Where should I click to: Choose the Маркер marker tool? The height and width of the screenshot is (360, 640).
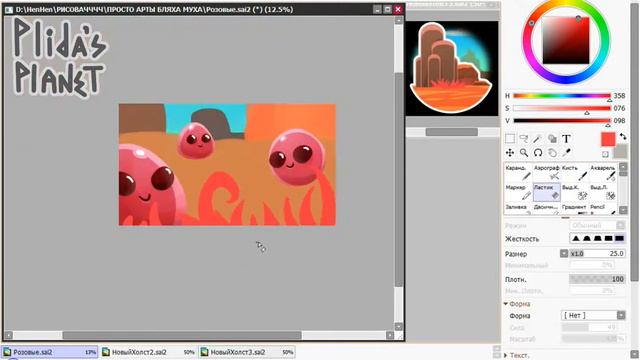pyautogui.click(x=518, y=192)
